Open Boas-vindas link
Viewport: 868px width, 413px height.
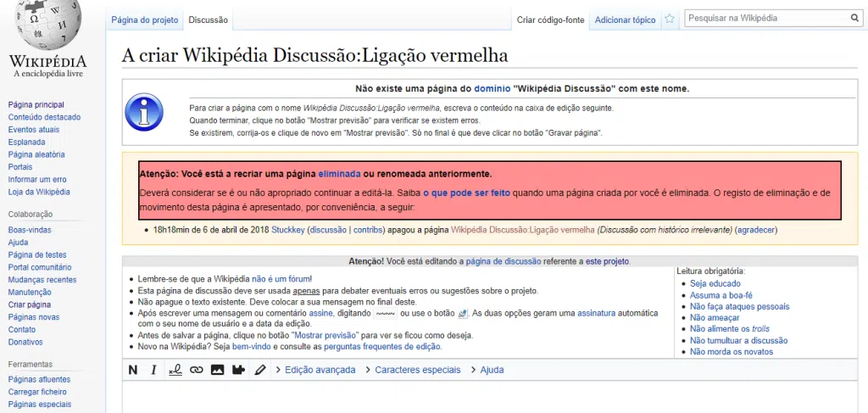pos(30,230)
